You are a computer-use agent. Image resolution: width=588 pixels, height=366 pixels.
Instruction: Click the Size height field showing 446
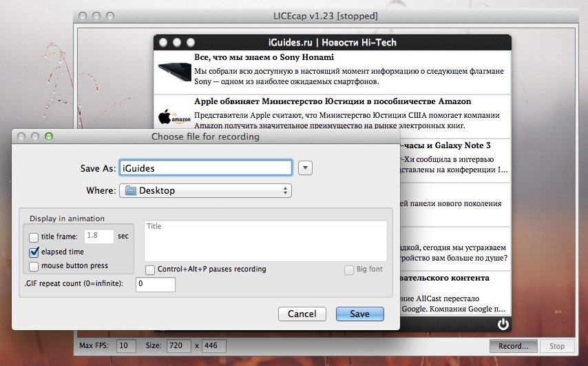[x=213, y=346]
